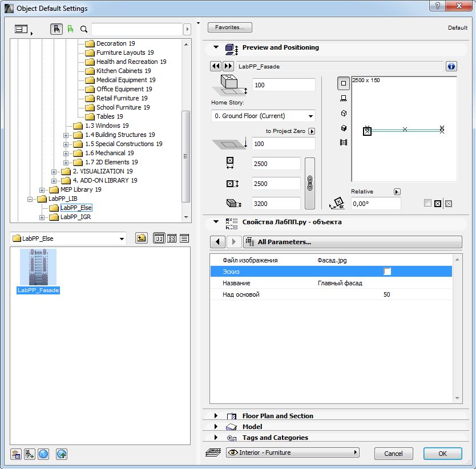Switch preview to 2D symbol view
This screenshot has height=469, width=476.
click(344, 83)
